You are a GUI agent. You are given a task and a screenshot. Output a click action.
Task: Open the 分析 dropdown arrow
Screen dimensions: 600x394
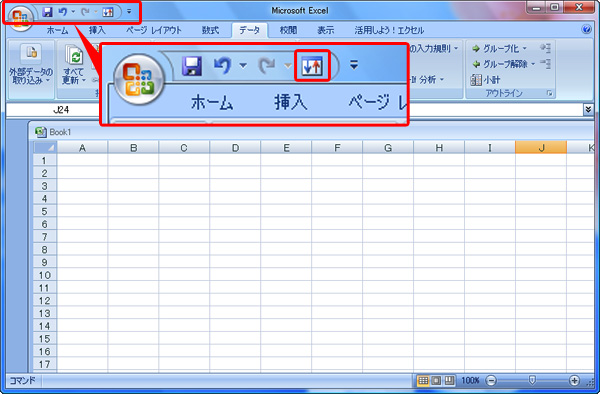pos(442,79)
